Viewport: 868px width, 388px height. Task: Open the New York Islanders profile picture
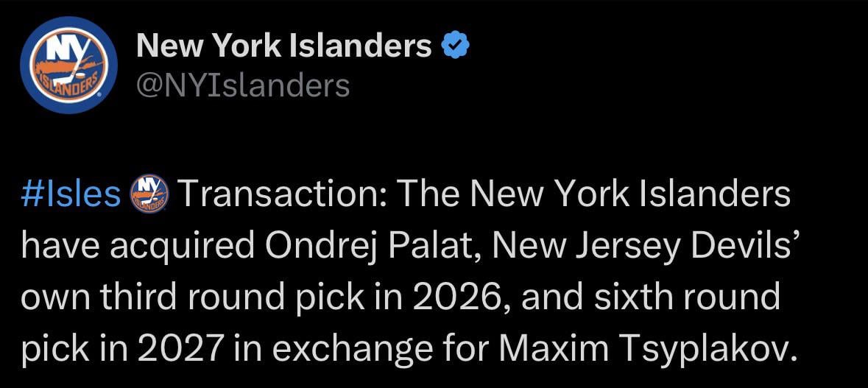point(69,66)
